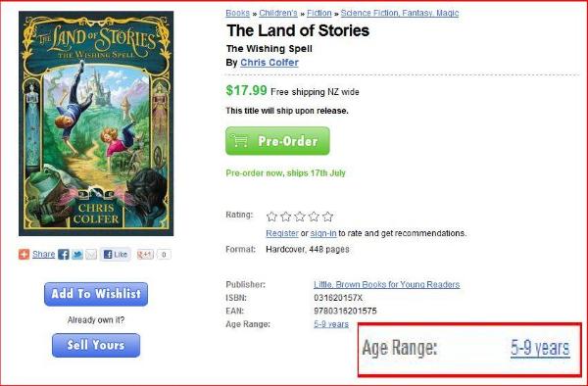Open Little, Brown Books for Young Readers
The height and width of the screenshot is (386, 588).
click(387, 285)
